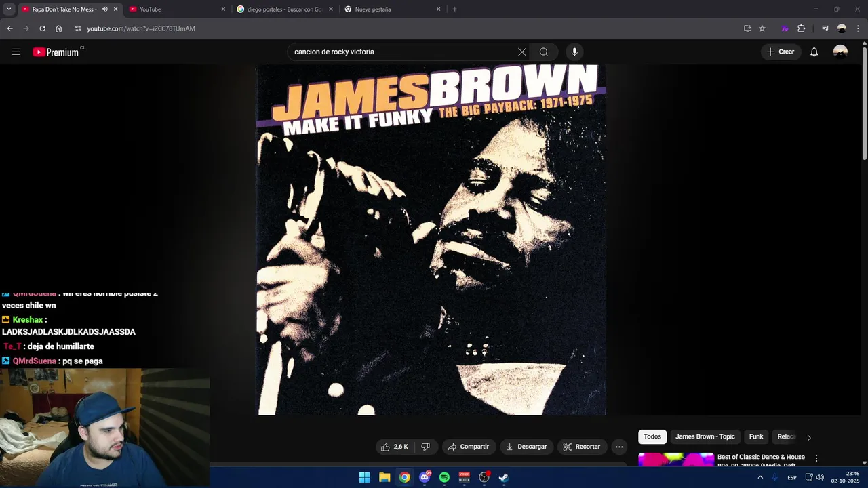
Task: Open YouTube notifications bell
Action: pyautogui.click(x=814, y=52)
